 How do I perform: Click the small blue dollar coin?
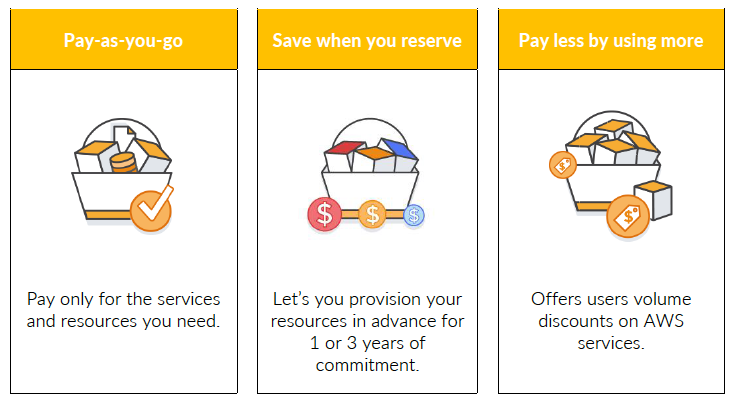click(414, 214)
